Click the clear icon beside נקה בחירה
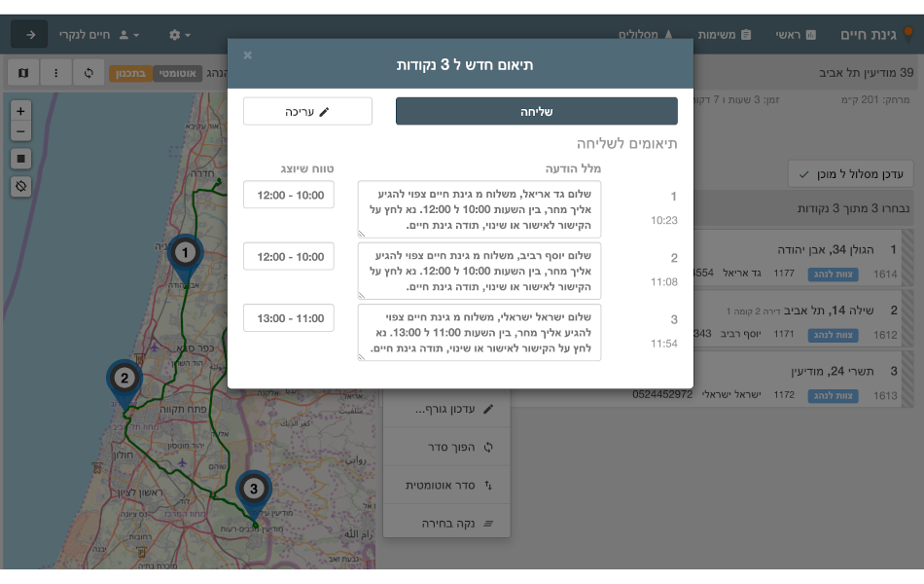The image size is (924, 584). coord(488,524)
